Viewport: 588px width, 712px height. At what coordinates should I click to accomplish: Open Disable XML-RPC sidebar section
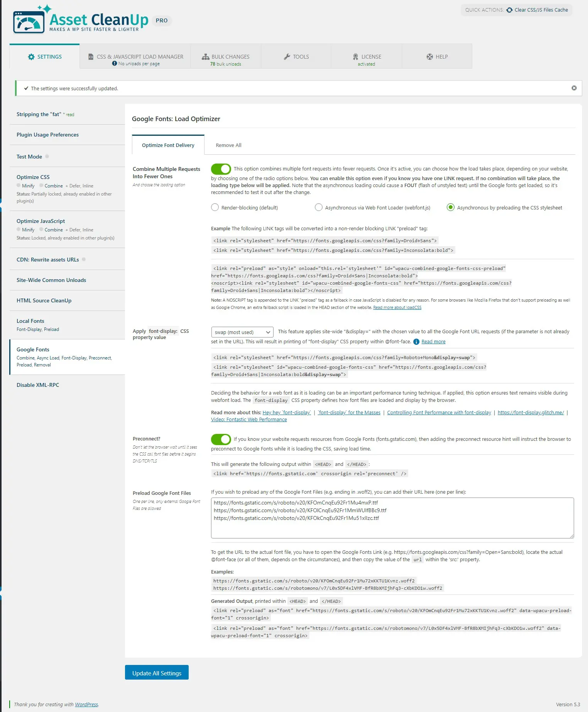pos(67,385)
